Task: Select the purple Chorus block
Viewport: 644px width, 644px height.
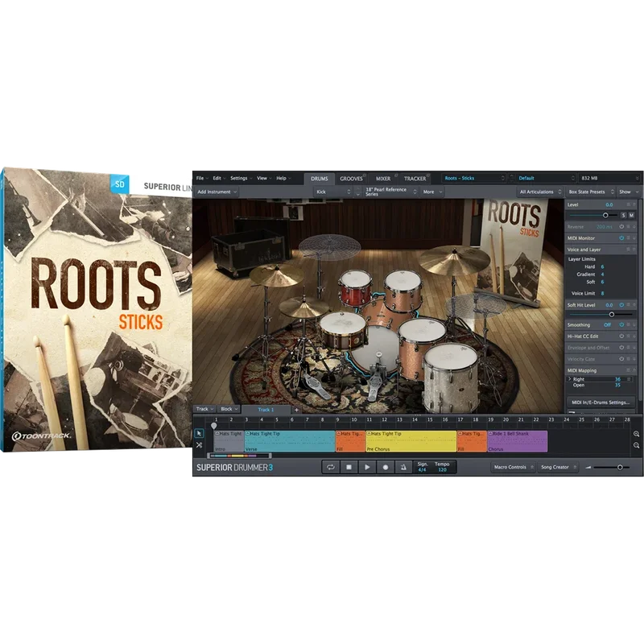Action: (517, 441)
